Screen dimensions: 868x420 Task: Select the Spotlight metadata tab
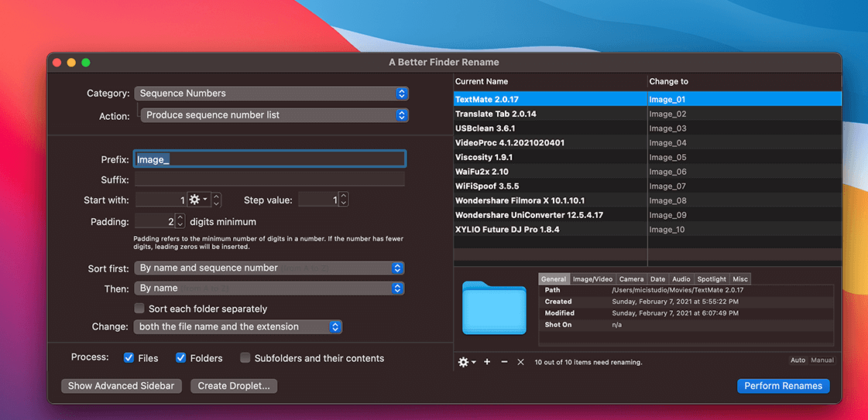pos(712,279)
